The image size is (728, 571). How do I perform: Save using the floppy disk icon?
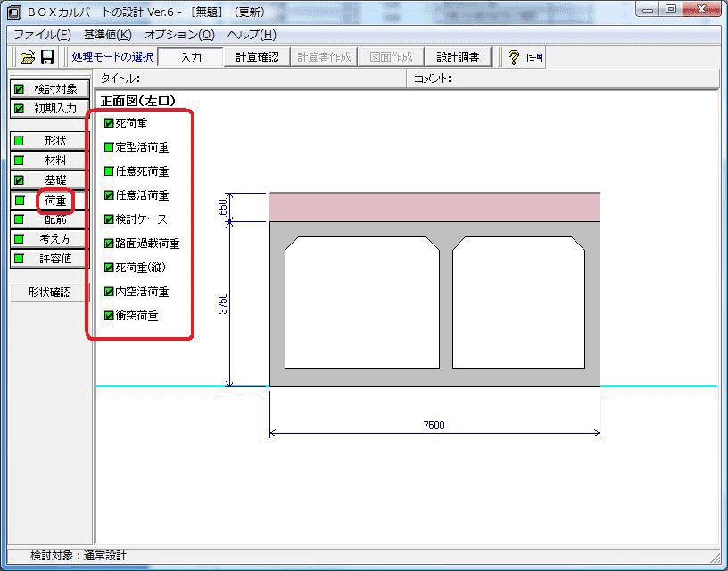47,57
